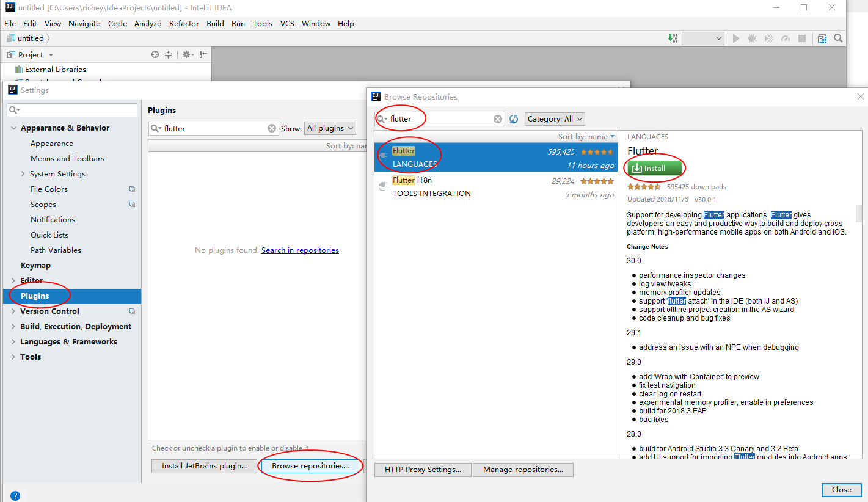Open the Project panel gear settings menu
Screen dimensions: 868x502
tap(188, 54)
